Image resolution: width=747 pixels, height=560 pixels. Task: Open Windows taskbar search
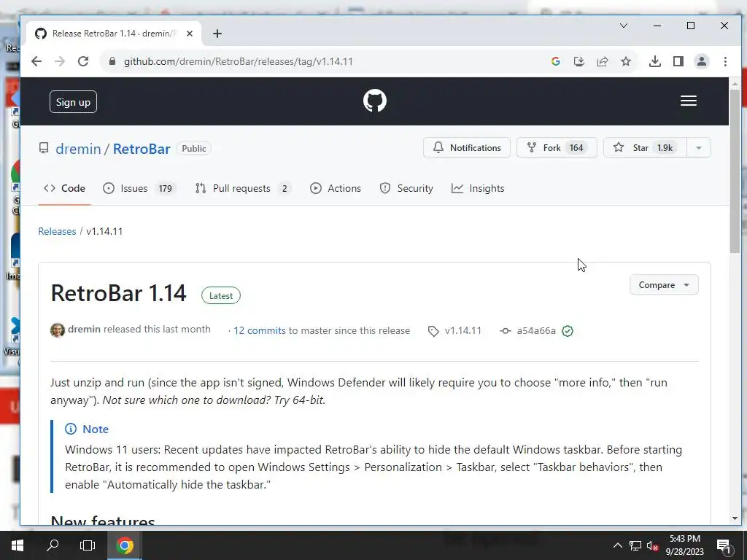[x=53, y=545]
